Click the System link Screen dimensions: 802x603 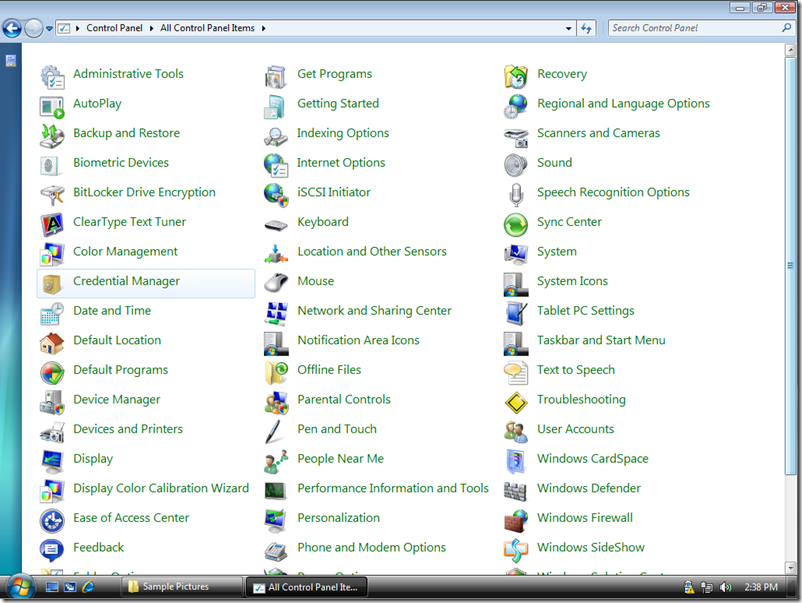[x=556, y=252]
